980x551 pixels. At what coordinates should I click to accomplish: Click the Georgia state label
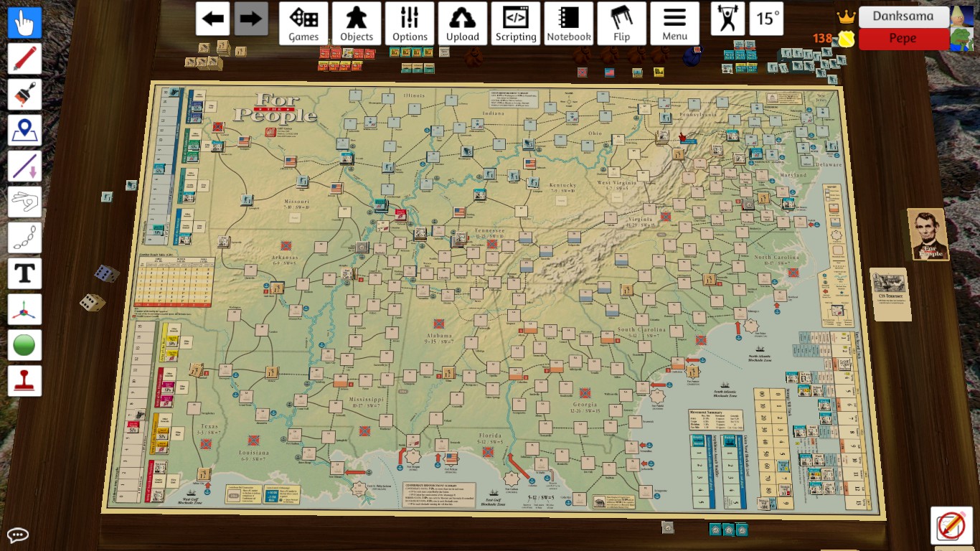(x=586, y=405)
